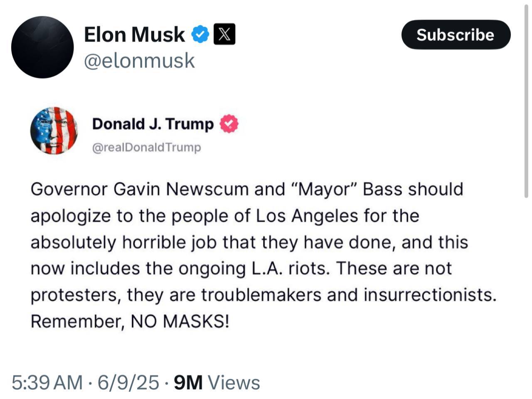This screenshot has height=399, width=532.
Task: Click the red verified badge
Action: (x=229, y=124)
